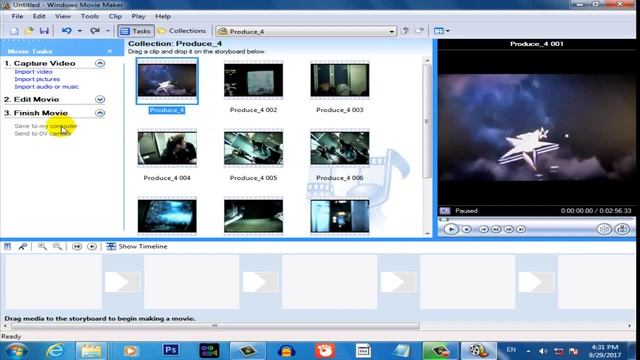Screen dimensions: 640x360
Task: Click the Take Picture camera icon
Action: [622, 229]
